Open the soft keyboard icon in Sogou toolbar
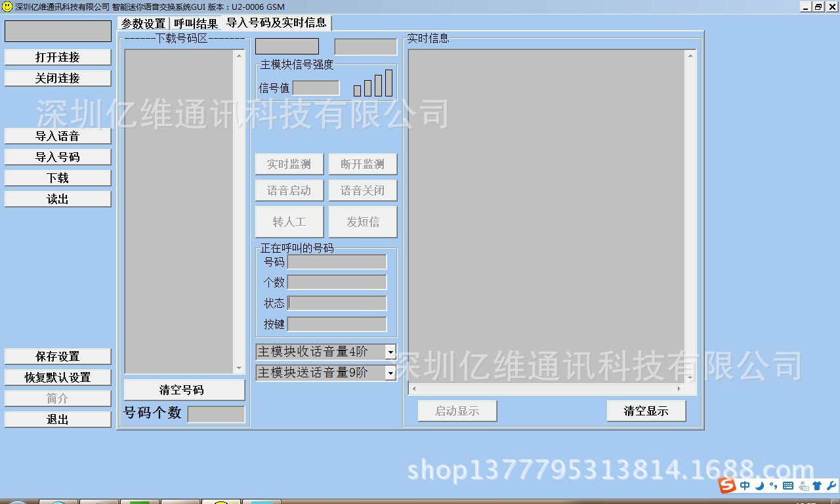Screen dimensions: 840x504 [788, 486]
